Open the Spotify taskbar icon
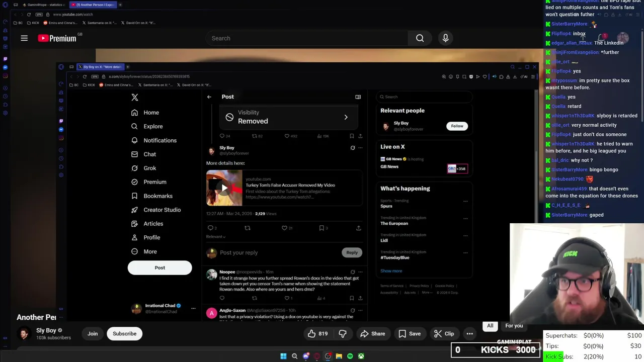Screen dimensions: 644x362 pyautogui.click(x=350, y=356)
